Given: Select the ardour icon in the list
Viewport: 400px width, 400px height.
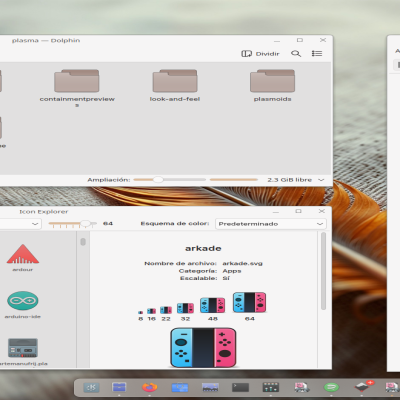Looking at the screenshot, I should coord(23,257).
